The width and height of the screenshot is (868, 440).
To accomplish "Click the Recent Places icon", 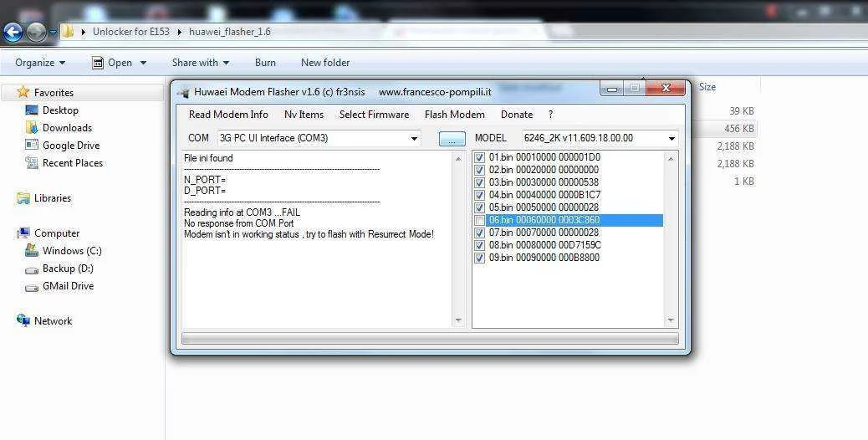I will click(32, 163).
